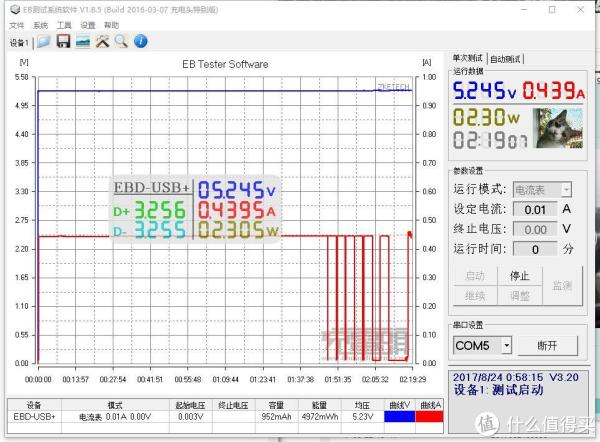Image resolution: width=600 pixels, height=442 pixels.
Task: Click the blue 曲线V color swatch
Action: point(398,415)
